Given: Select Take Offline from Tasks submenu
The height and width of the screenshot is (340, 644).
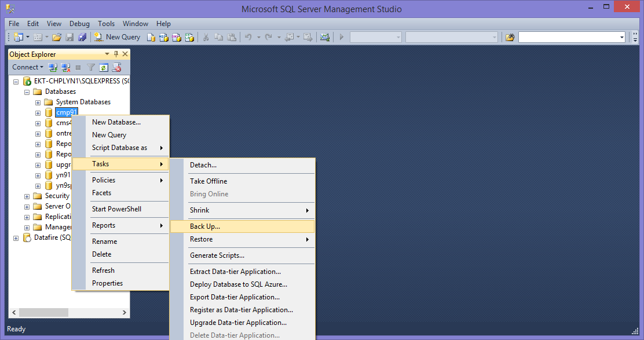Looking at the screenshot, I should tap(242, 181).
